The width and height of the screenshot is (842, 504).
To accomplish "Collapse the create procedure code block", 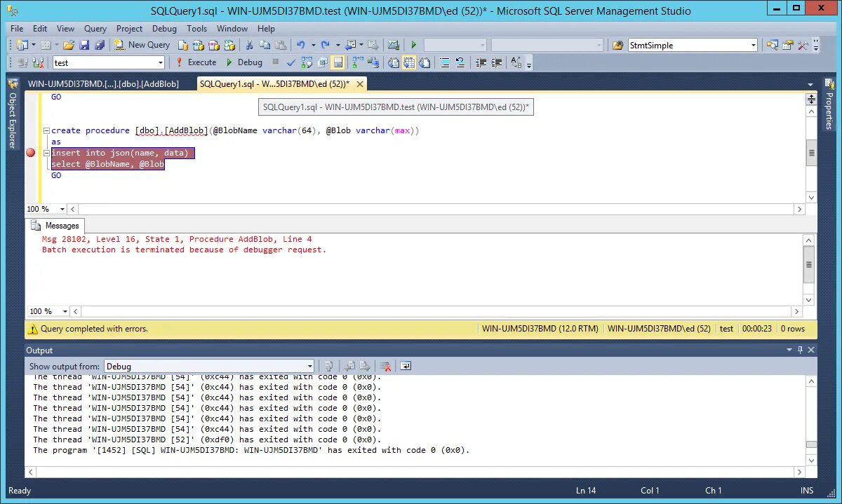I will 46,130.
